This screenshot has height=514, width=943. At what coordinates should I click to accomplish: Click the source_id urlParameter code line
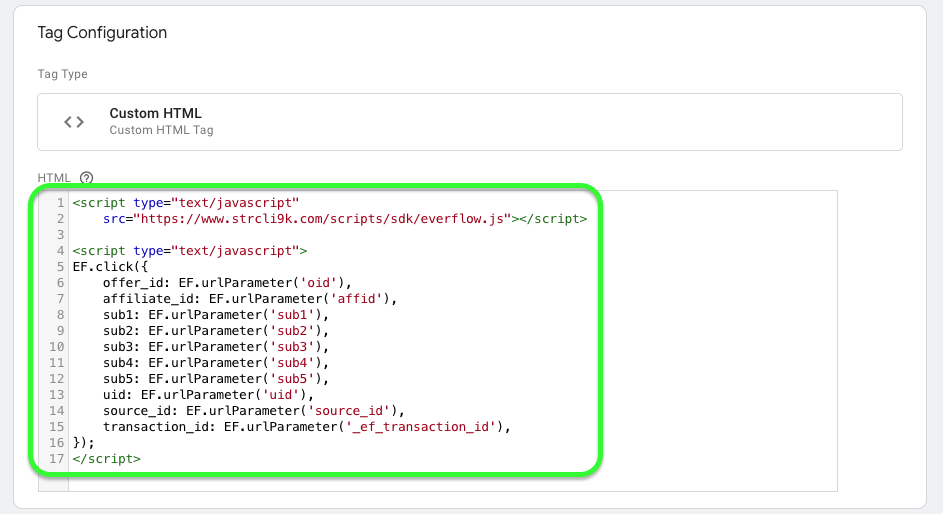(254, 411)
